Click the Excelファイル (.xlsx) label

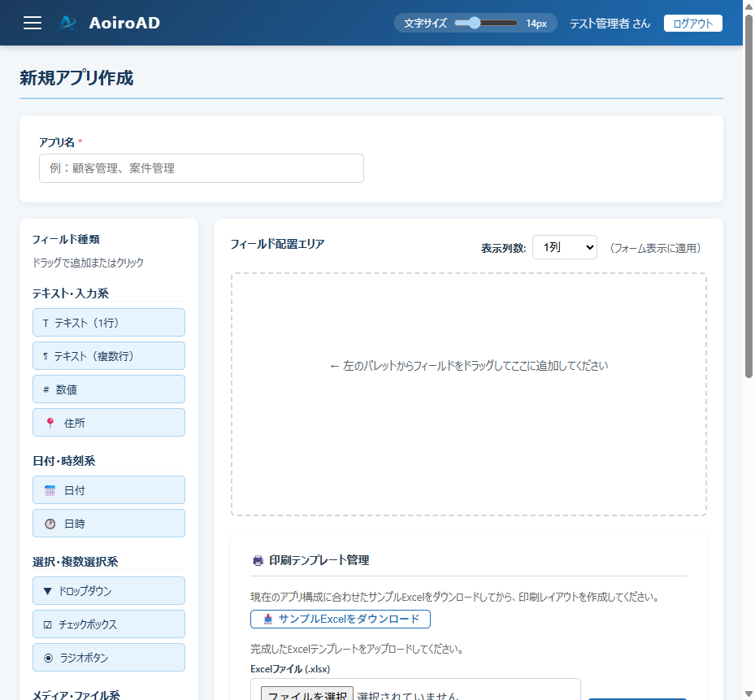[290, 669]
